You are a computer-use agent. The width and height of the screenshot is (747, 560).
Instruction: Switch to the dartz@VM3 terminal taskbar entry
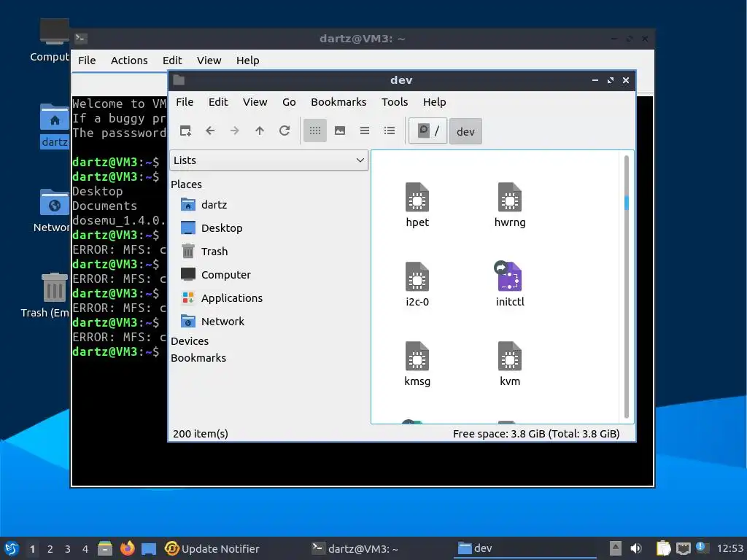pyautogui.click(x=355, y=548)
